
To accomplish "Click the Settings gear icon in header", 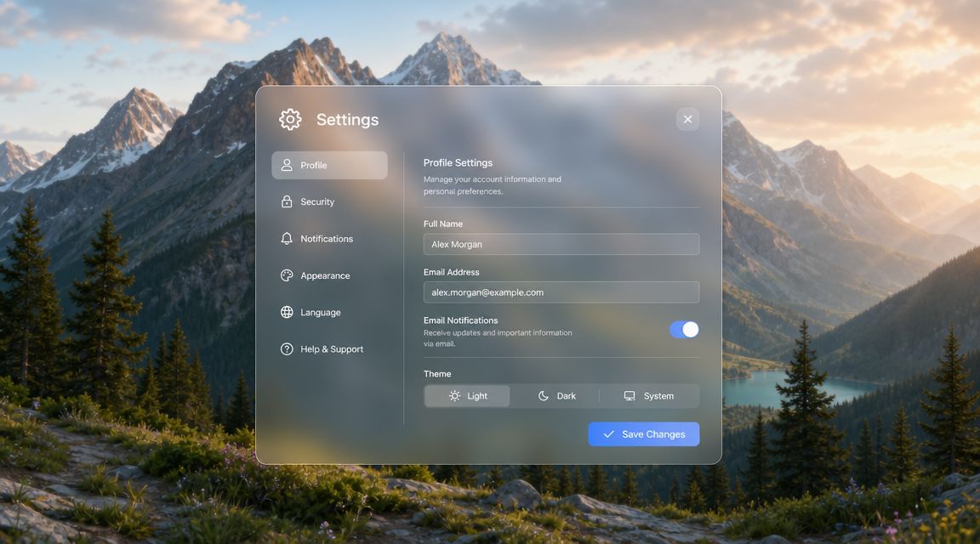I will (x=290, y=119).
